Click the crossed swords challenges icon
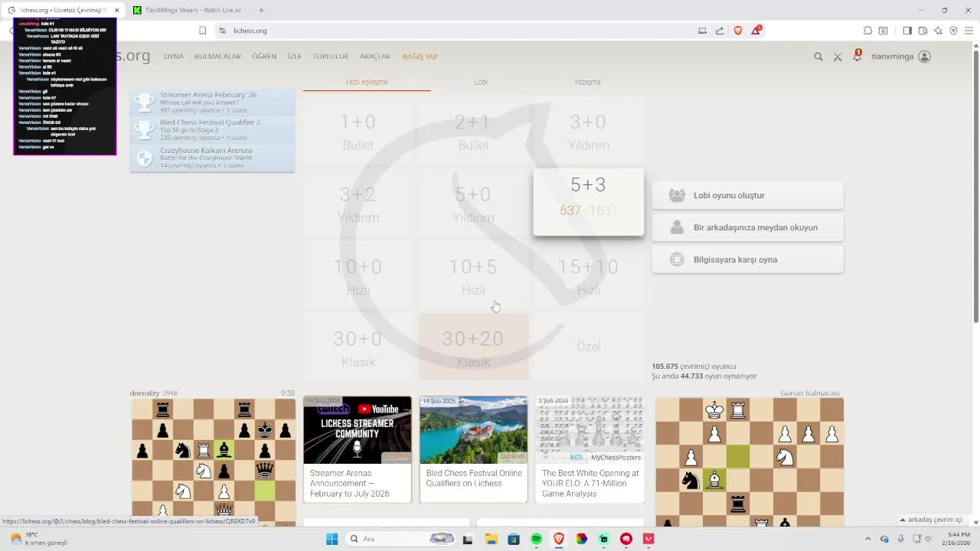 pos(838,57)
